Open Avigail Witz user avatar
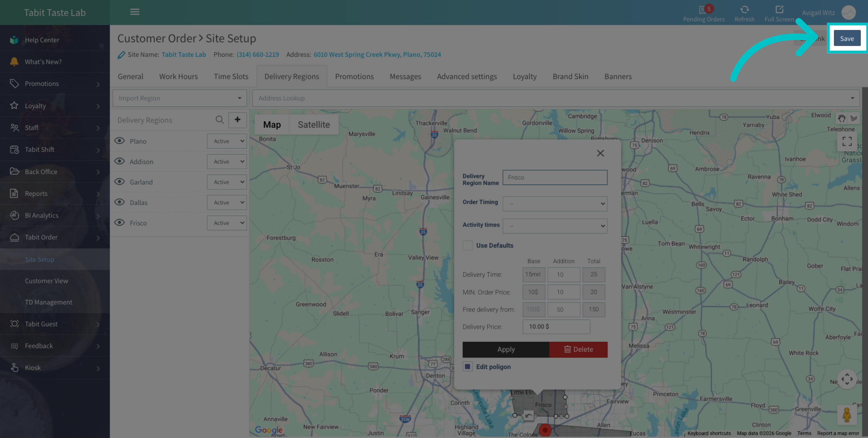This screenshot has height=438, width=868. [x=848, y=12]
